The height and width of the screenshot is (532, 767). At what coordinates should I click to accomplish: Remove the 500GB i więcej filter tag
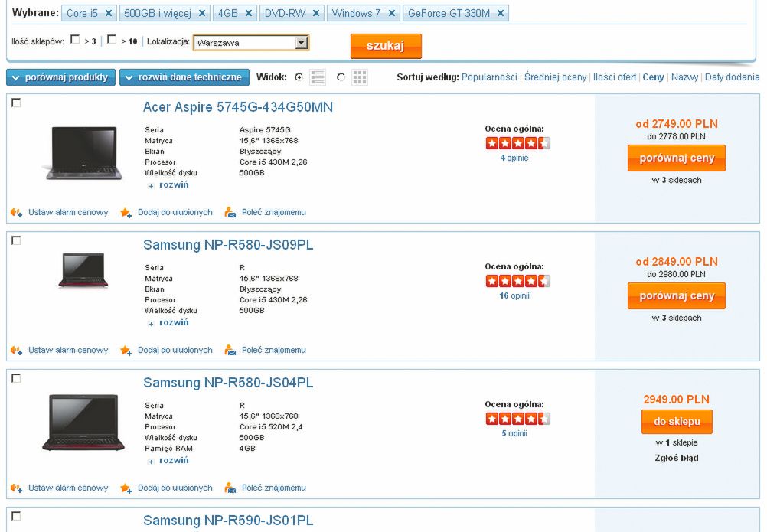[x=201, y=14]
